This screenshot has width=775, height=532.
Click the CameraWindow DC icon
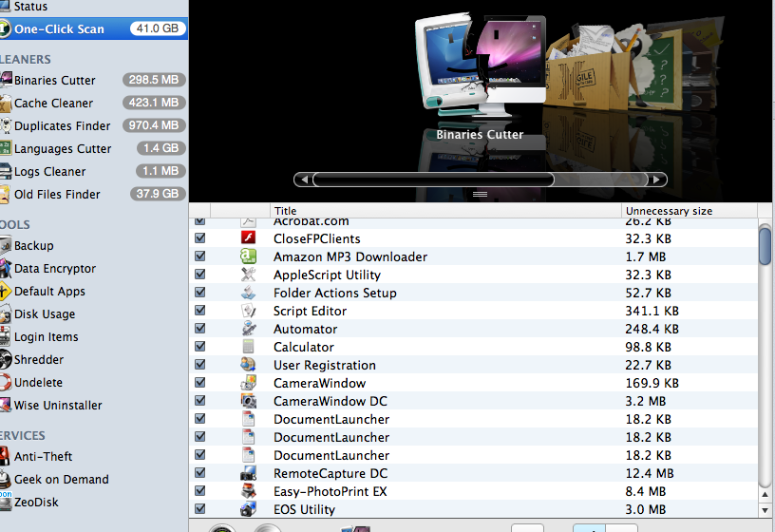coord(248,401)
